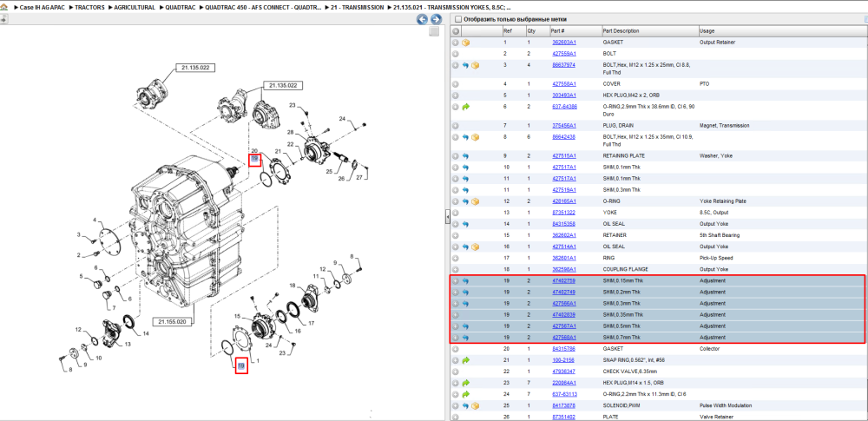
Task: Open part number link 362603A1
Action: [564, 43]
